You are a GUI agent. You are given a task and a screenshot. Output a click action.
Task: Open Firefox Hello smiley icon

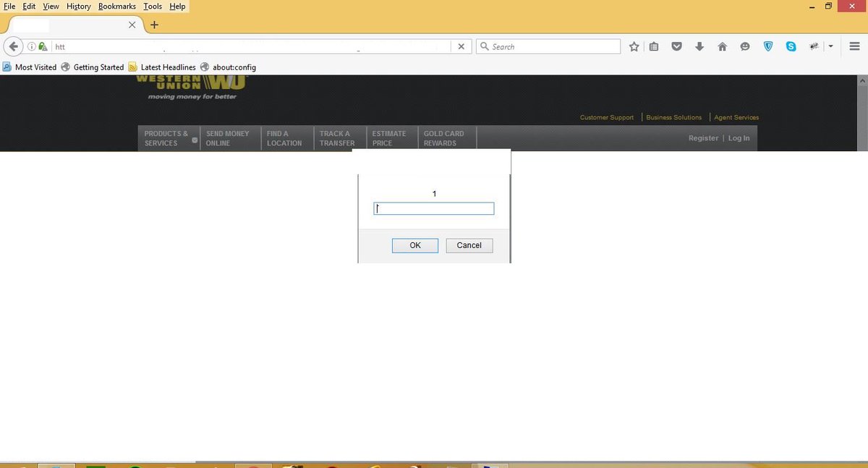pyautogui.click(x=745, y=46)
